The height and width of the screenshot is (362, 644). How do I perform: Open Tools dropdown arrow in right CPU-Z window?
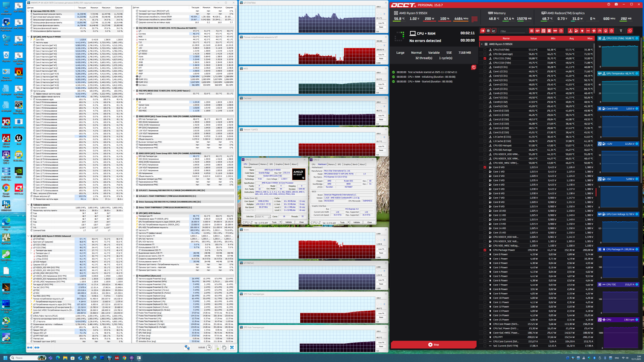pyautogui.click(x=349, y=222)
